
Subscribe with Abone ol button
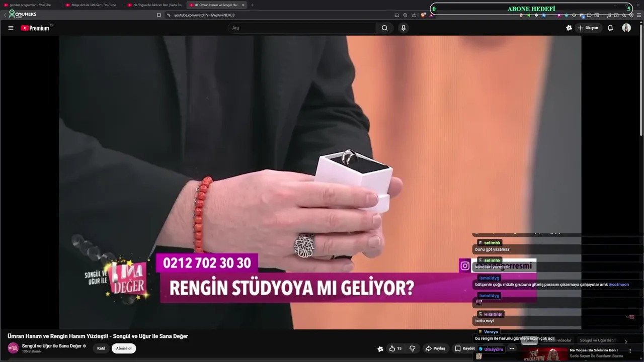coord(124,348)
